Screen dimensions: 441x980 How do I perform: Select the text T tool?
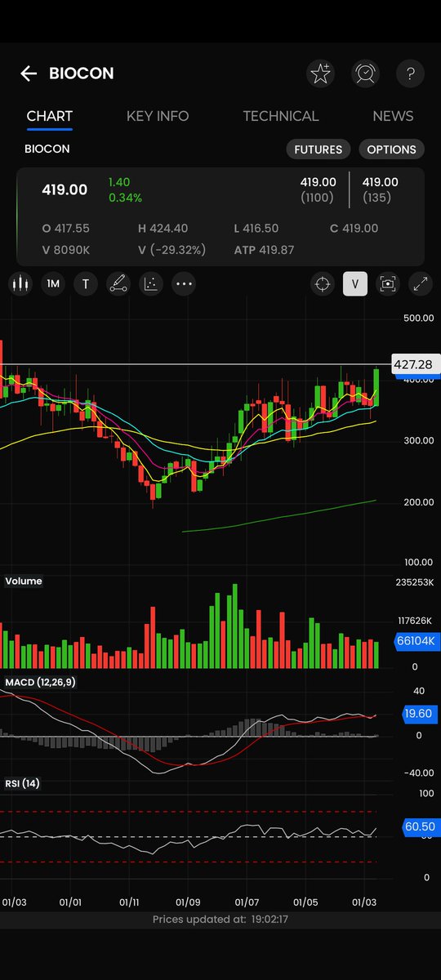coord(86,284)
